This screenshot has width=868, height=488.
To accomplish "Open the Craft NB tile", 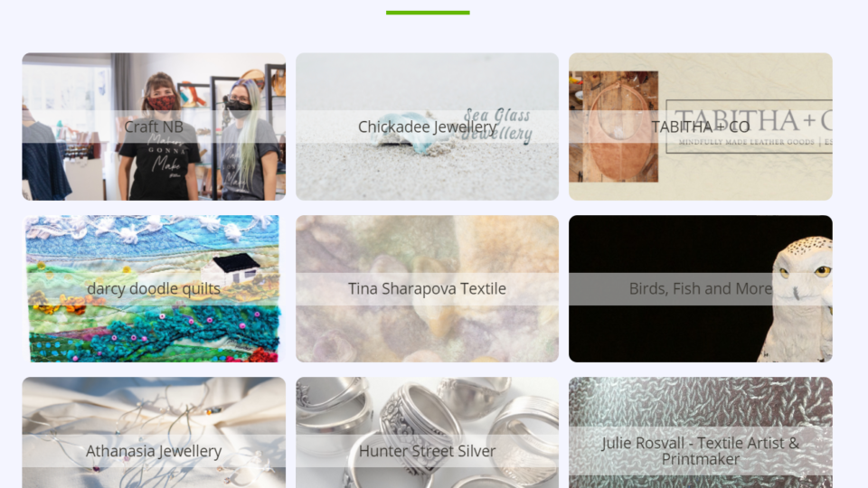I will 154,127.
